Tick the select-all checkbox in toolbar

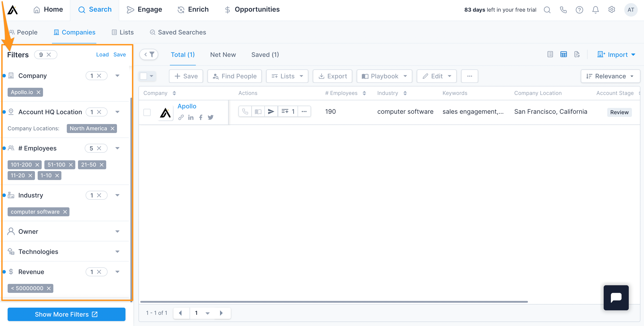coord(143,76)
